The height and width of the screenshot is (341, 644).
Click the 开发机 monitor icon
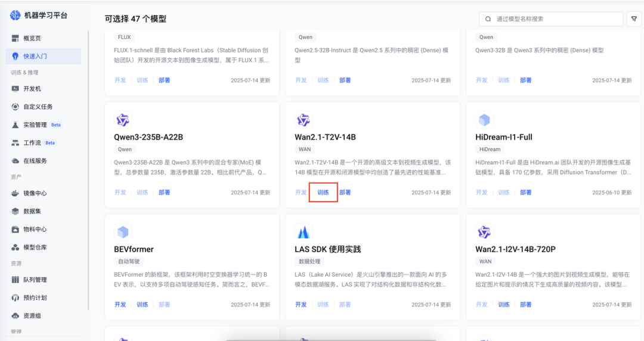15,89
